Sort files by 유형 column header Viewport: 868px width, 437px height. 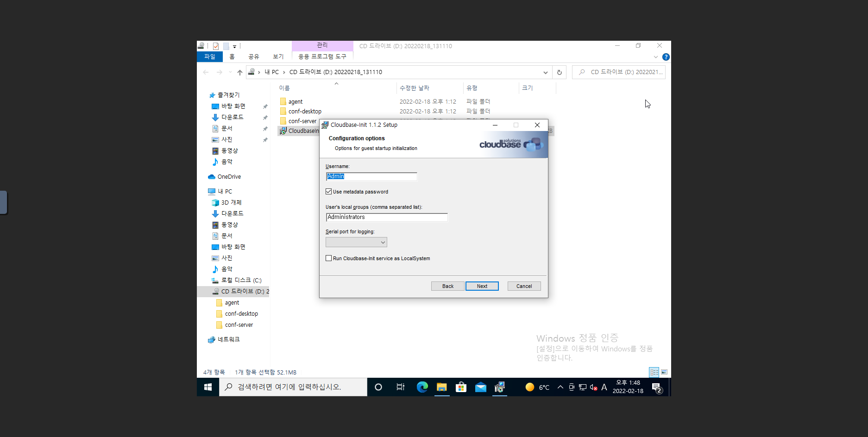click(x=491, y=88)
